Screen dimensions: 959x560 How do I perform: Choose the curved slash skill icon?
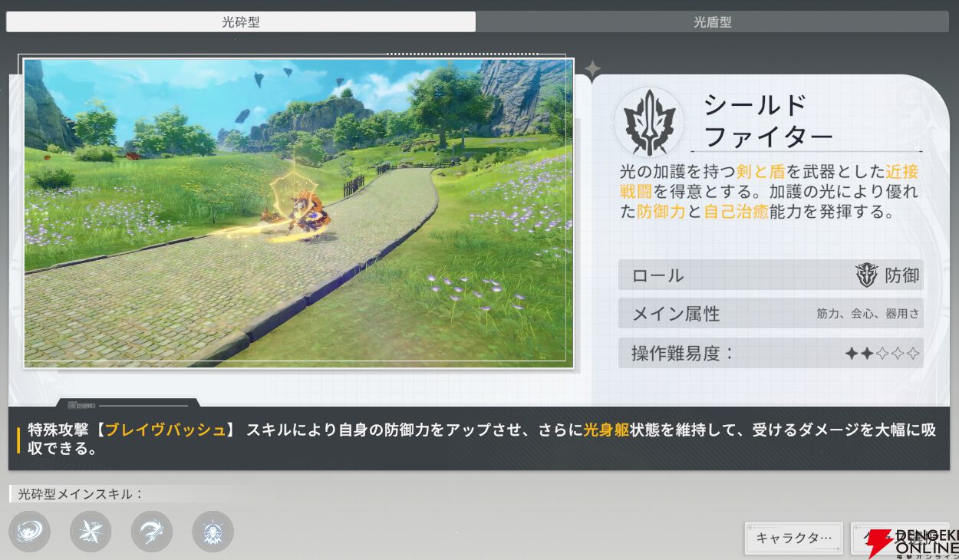pos(152,532)
